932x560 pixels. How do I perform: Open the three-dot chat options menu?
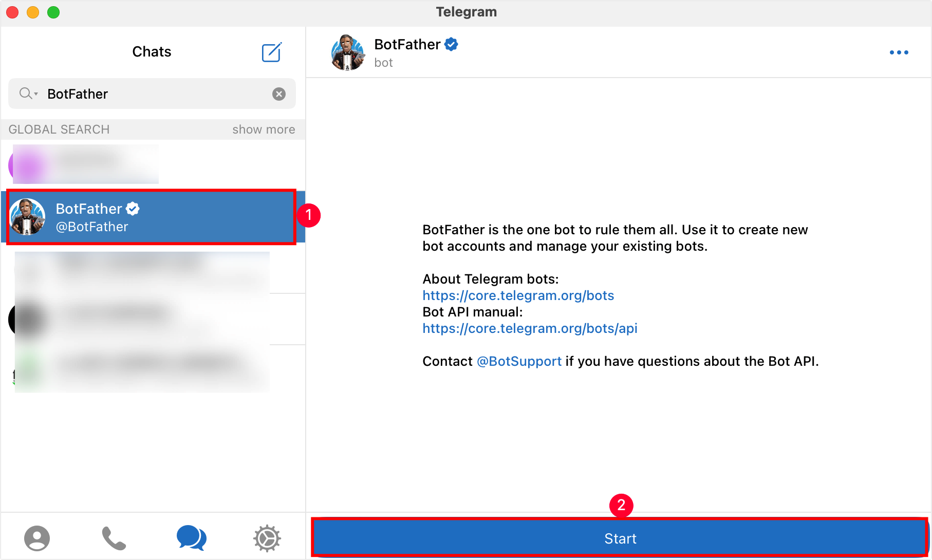pyautogui.click(x=899, y=52)
